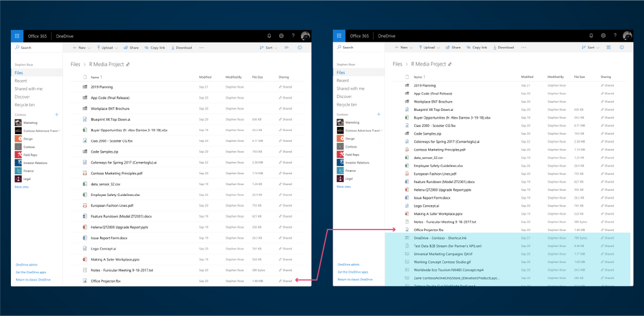
Task: Add a site with Contoso plus, right window
Action: click(378, 114)
